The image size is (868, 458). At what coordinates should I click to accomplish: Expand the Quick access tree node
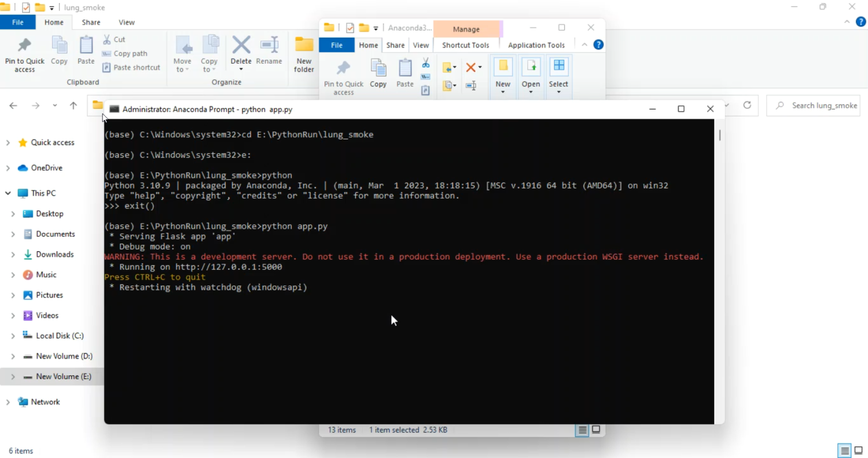8,142
